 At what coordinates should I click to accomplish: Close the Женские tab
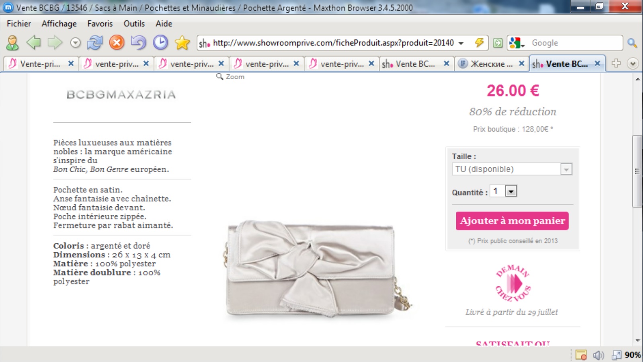click(521, 64)
